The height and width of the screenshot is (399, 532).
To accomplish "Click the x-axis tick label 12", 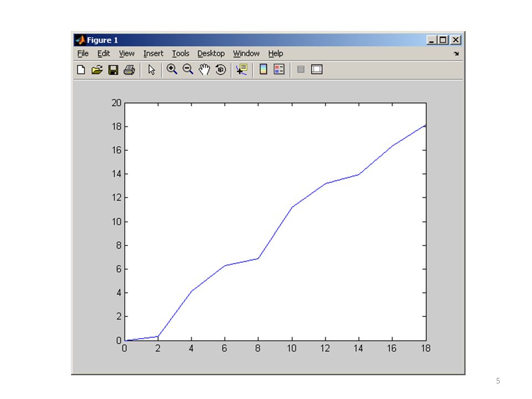I will point(325,349).
